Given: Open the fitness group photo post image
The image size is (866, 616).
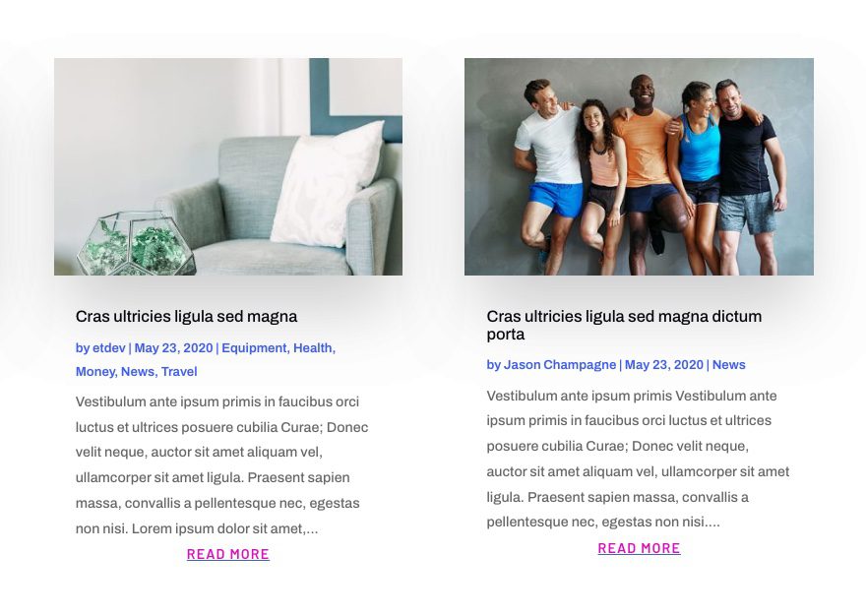Looking at the screenshot, I should pyautogui.click(x=639, y=166).
